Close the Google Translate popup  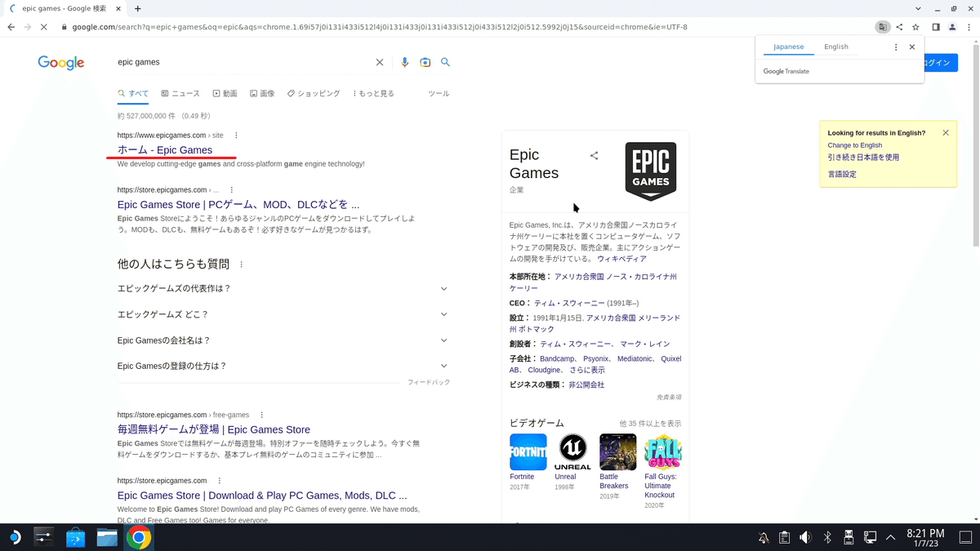coord(912,47)
